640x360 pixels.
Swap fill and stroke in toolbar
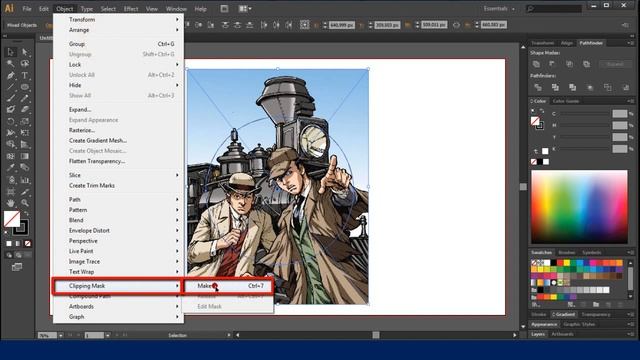(x=27, y=213)
